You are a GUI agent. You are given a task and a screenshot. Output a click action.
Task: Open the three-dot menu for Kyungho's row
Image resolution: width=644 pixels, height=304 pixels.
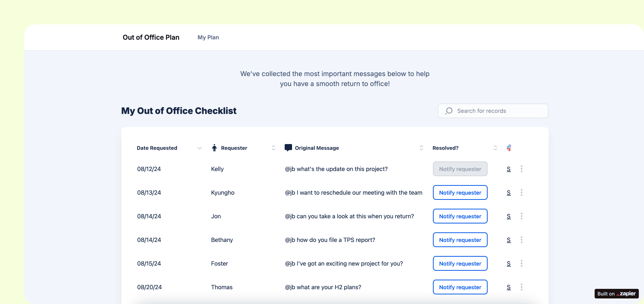click(x=521, y=192)
